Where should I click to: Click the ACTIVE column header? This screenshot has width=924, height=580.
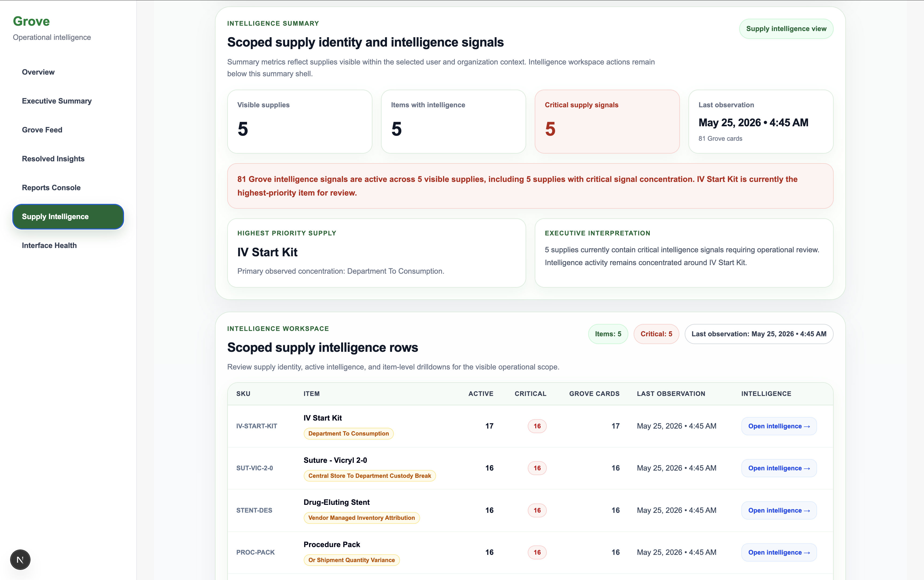click(481, 394)
